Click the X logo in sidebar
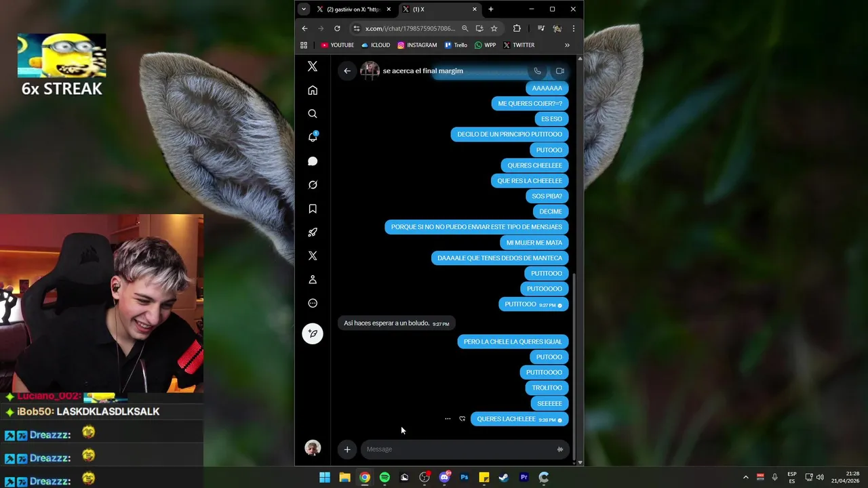The image size is (868, 488). coord(313,66)
